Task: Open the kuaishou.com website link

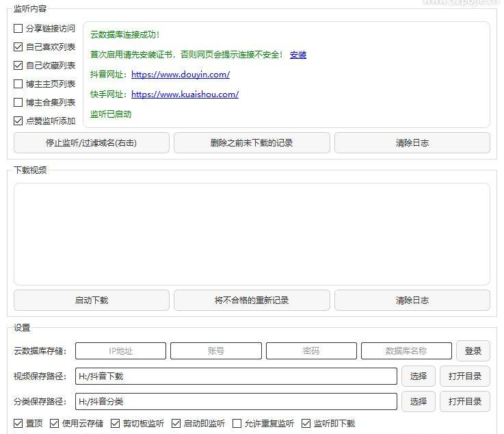Action: click(x=185, y=94)
